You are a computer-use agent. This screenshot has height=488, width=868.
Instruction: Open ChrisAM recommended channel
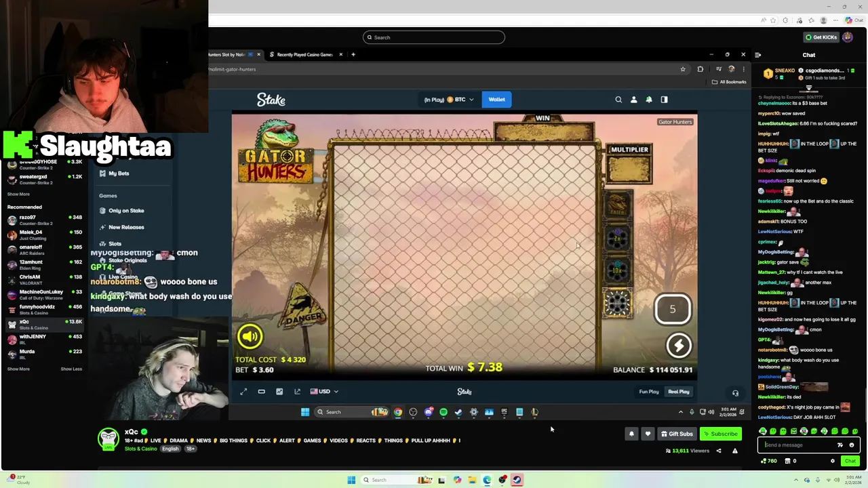[44, 279]
